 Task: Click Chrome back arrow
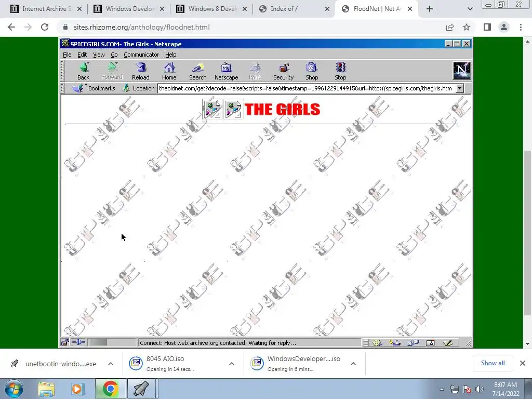tap(11, 27)
